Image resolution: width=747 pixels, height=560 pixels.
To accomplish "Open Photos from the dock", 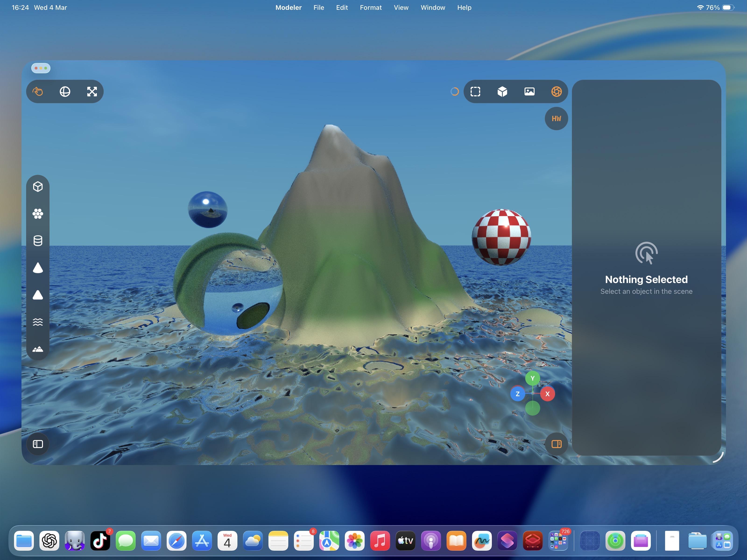I will [355, 541].
